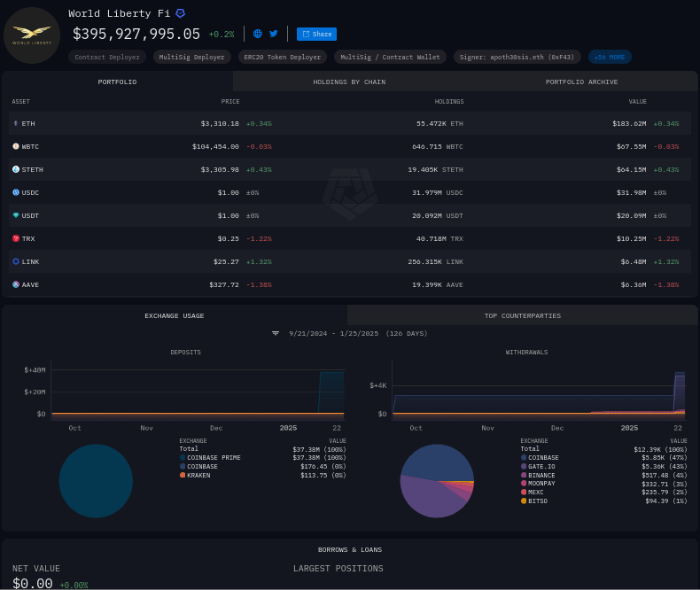Click the Bitso withdrawals legend swatch
This screenshot has width=700, height=590.
(524, 501)
